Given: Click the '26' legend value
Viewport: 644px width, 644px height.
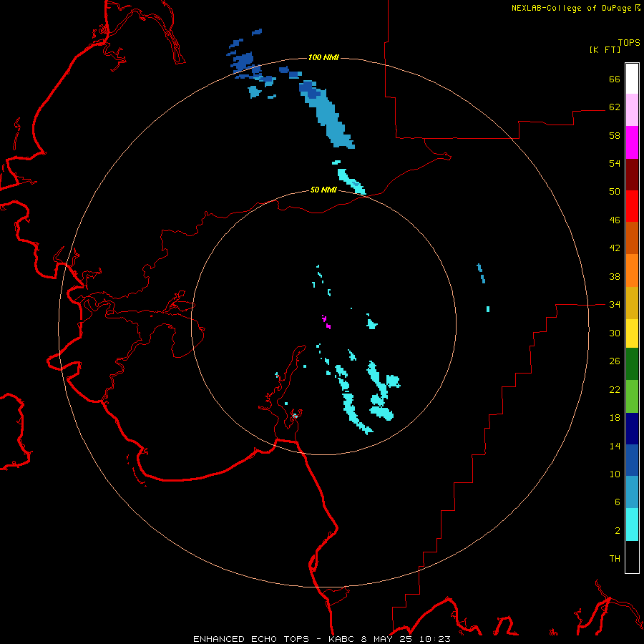Looking at the screenshot, I should [615, 361].
